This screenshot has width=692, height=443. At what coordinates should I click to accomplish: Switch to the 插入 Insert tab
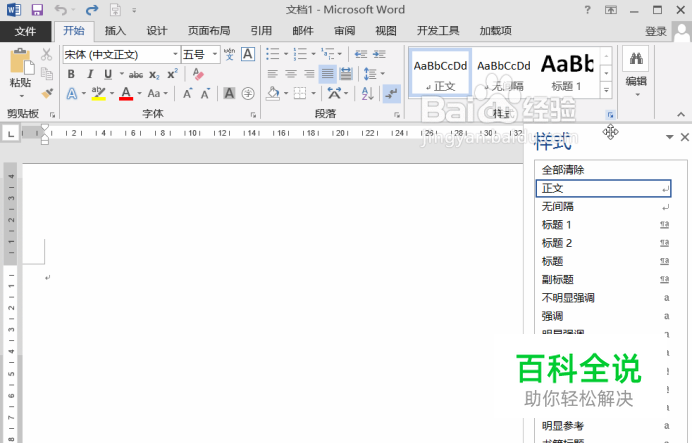coord(115,30)
